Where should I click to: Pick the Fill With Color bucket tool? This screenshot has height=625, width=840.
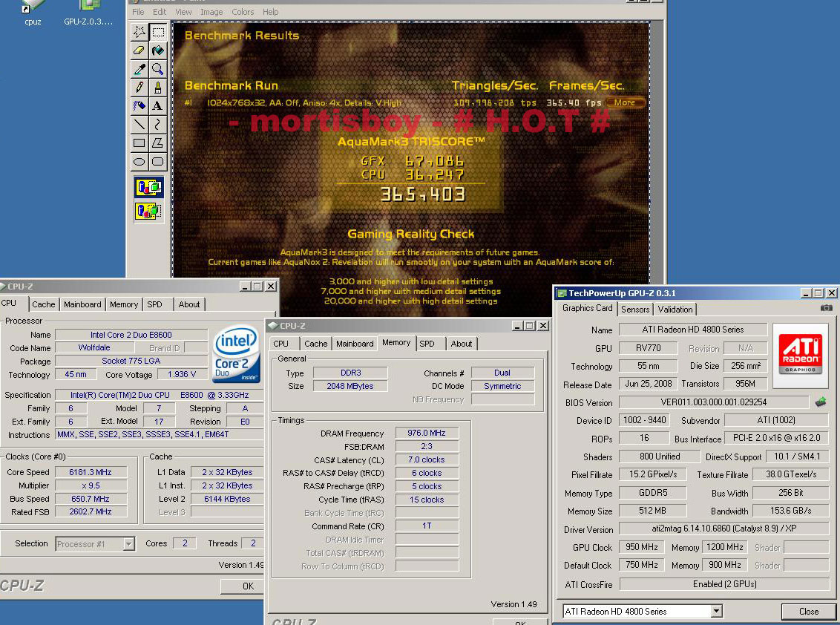pyautogui.click(x=158, y=50)
